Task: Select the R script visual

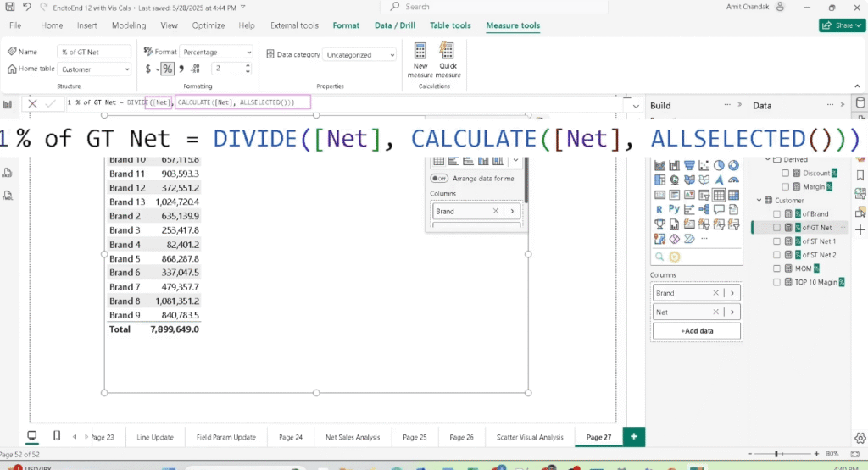Action: tap(659, 209)
